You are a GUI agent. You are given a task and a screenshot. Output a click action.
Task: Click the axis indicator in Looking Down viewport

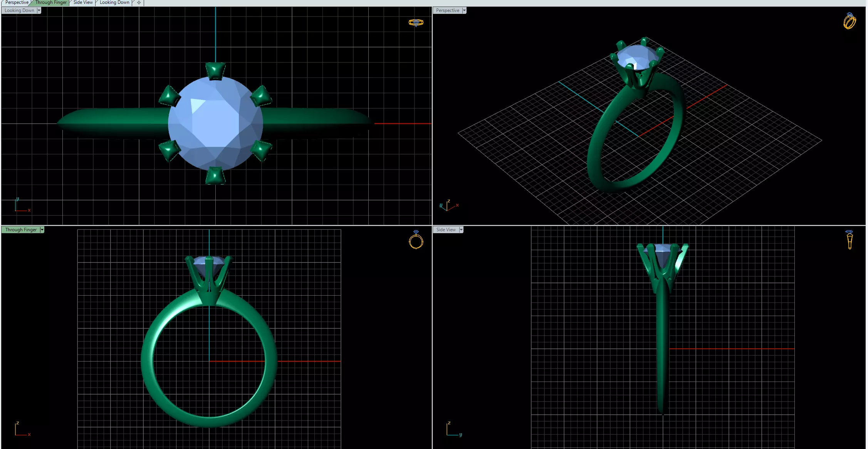point(22,205)
